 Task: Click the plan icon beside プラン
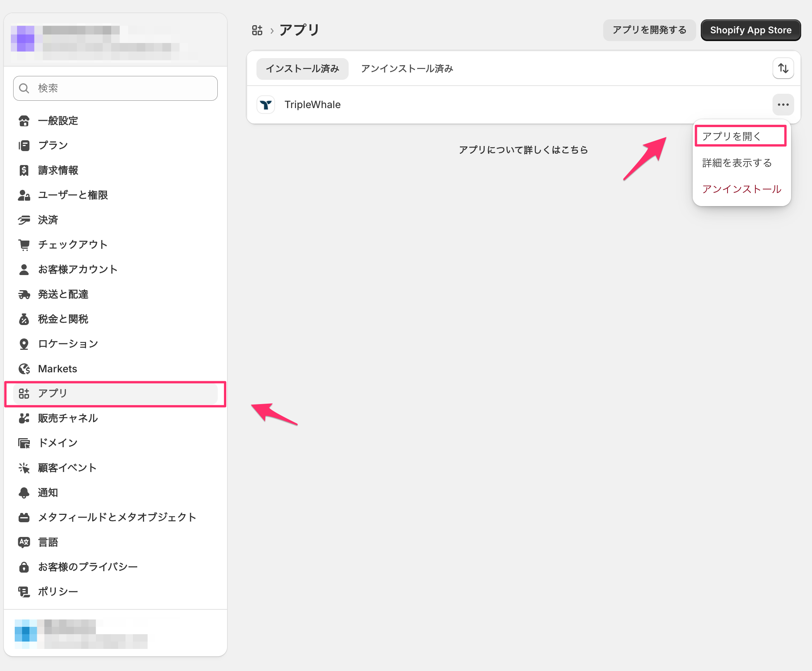point(24,146)
